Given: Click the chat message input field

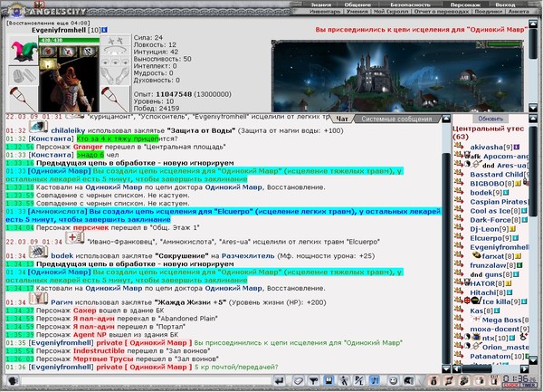Looking at the screenshot, I should click(x=146, y=381).
